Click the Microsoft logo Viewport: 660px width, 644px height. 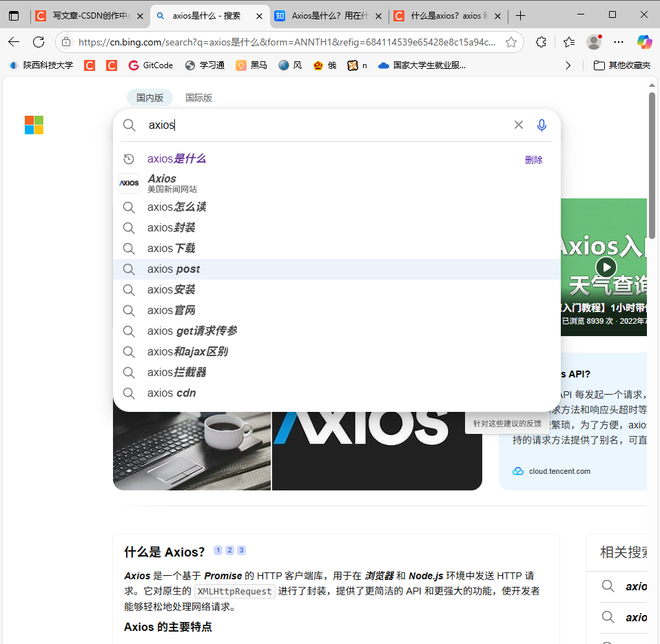pos(34,125)
